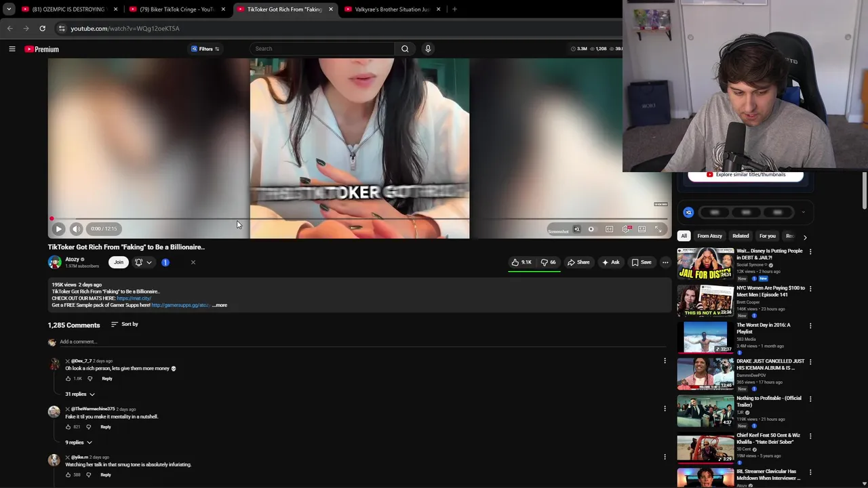
Task: Select the Related filter chip
Action: 741,236
